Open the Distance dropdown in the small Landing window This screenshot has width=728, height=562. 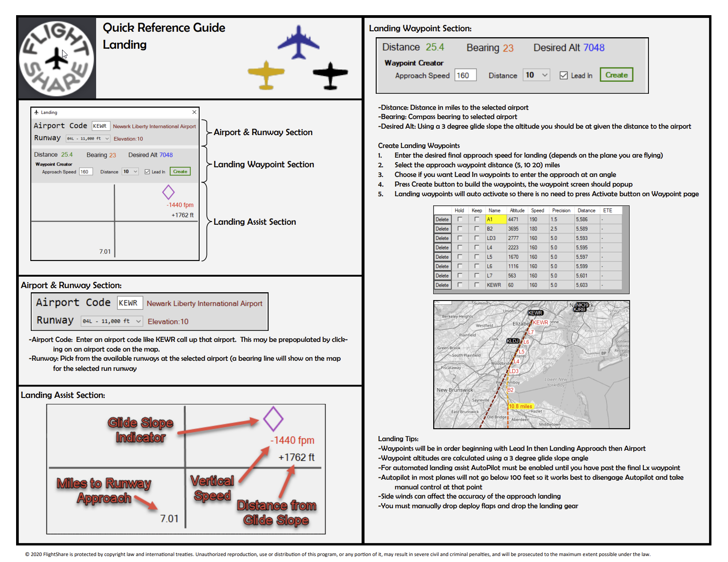pos(130,171)
